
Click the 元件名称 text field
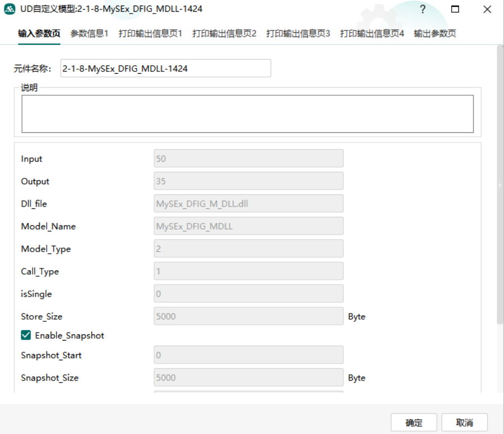pos(165,69)
